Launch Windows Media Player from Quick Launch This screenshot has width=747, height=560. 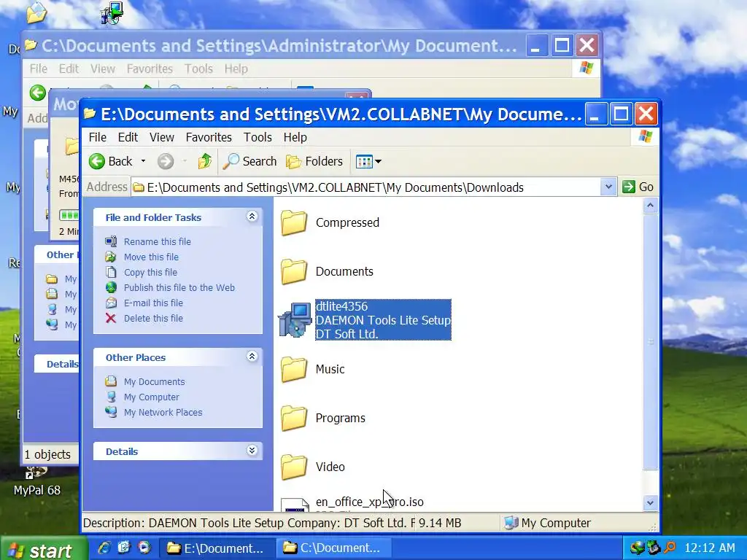coord(144,548)
